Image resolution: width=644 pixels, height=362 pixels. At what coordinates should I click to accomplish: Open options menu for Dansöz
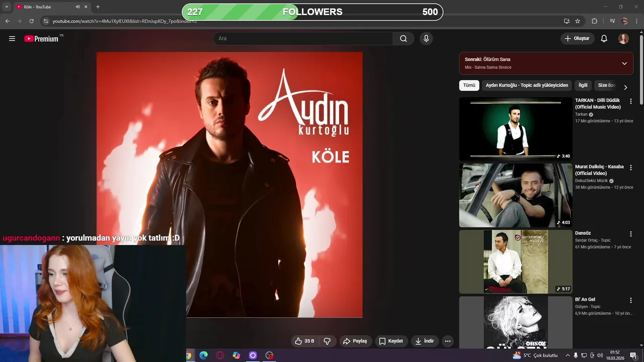pyautogui.click(x=631, y=234)
